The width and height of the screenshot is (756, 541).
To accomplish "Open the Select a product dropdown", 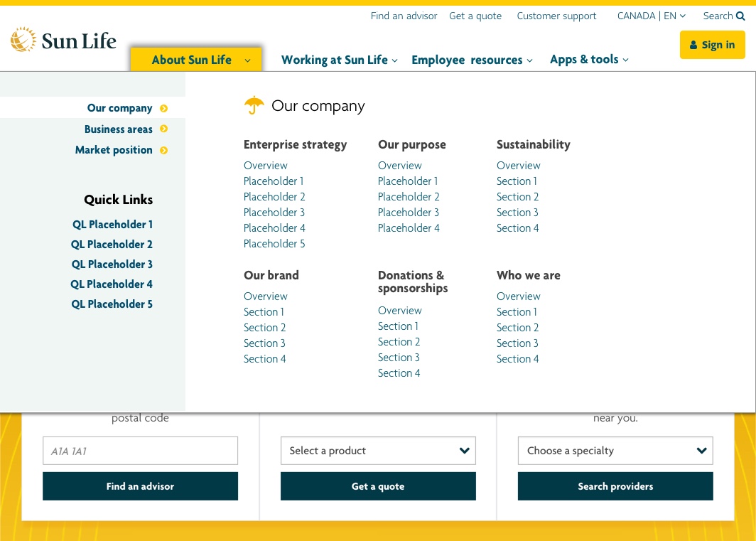I will click(x=378, y=451).
